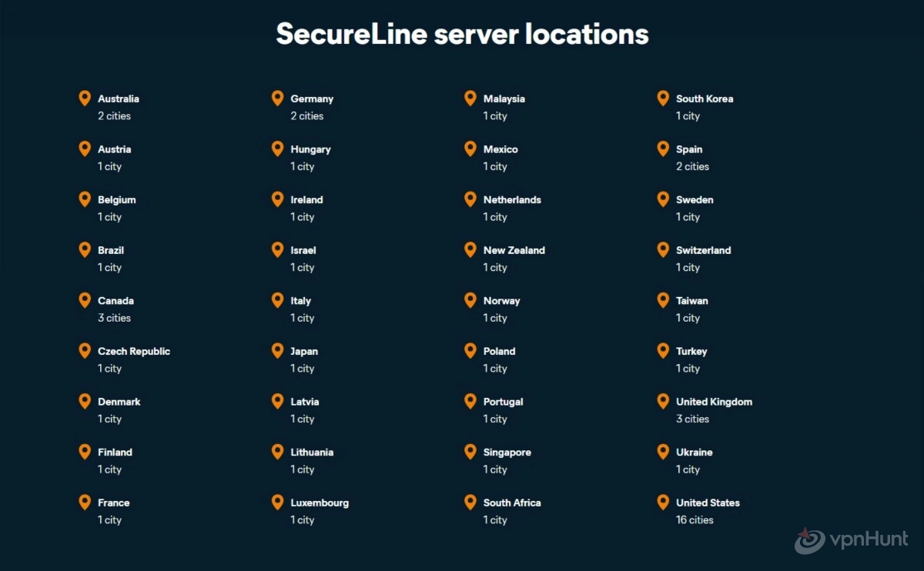Click the 'Netherlands' country name

(x=512, y=199)
